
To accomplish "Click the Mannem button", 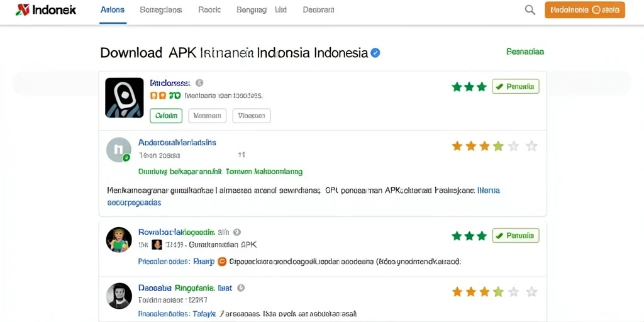I will click(x=208, y=116).
